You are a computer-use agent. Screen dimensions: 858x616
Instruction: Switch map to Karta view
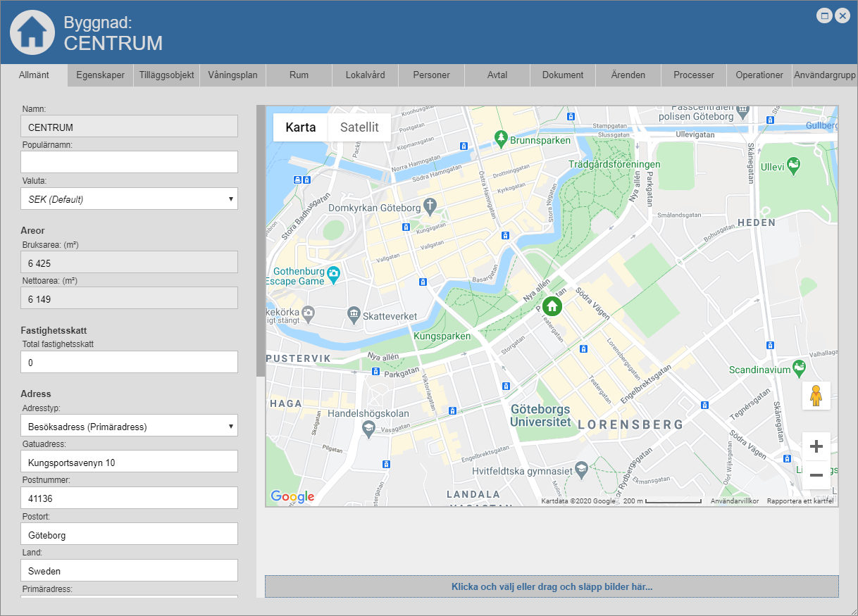301,127
